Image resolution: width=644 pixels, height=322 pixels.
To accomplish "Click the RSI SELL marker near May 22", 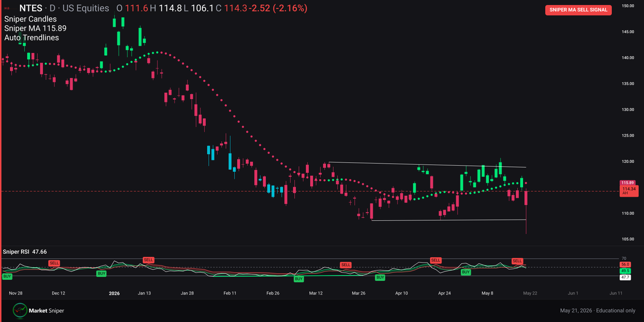I will coord(517,261).
